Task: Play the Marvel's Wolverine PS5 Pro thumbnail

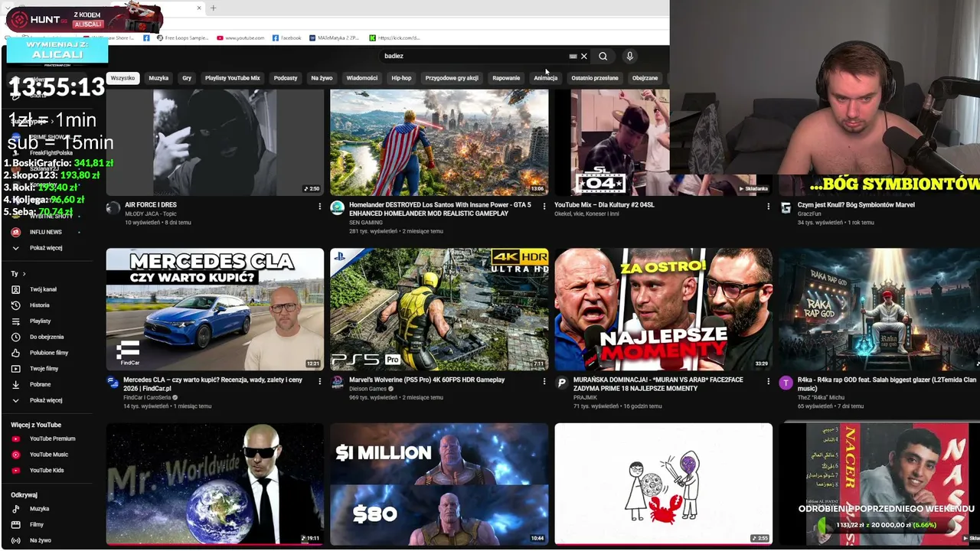Action: 439,309
